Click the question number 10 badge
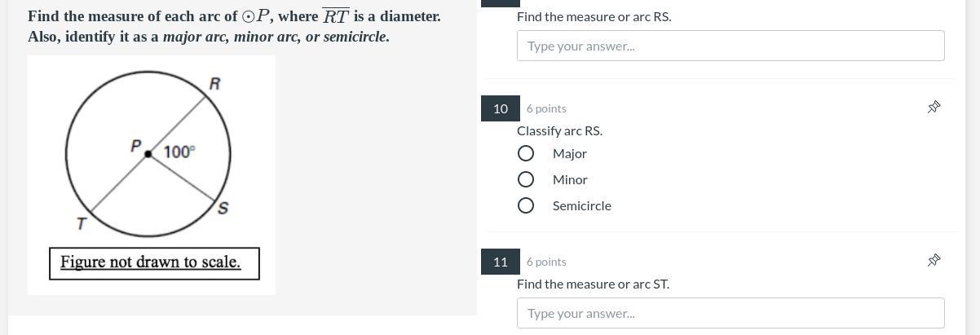Viewport: 980px width, 335px height. [500, 108]
